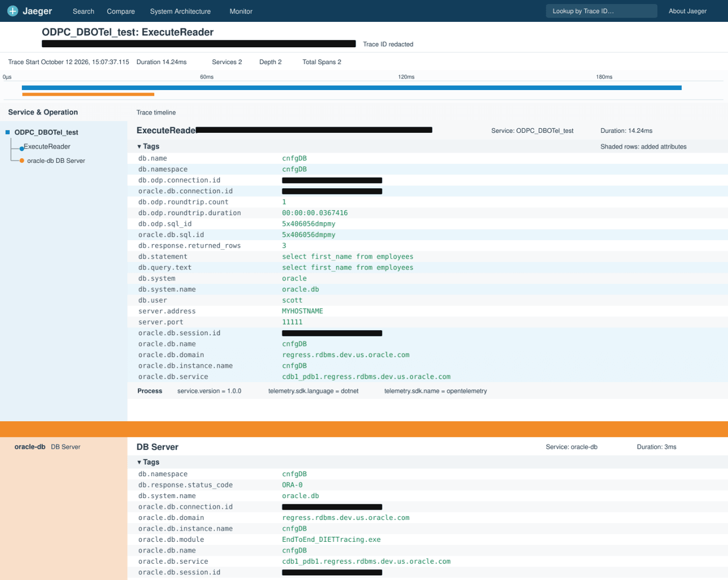
Task: Collapse DB Server span Tags section
Action: [x=148, y=462]
